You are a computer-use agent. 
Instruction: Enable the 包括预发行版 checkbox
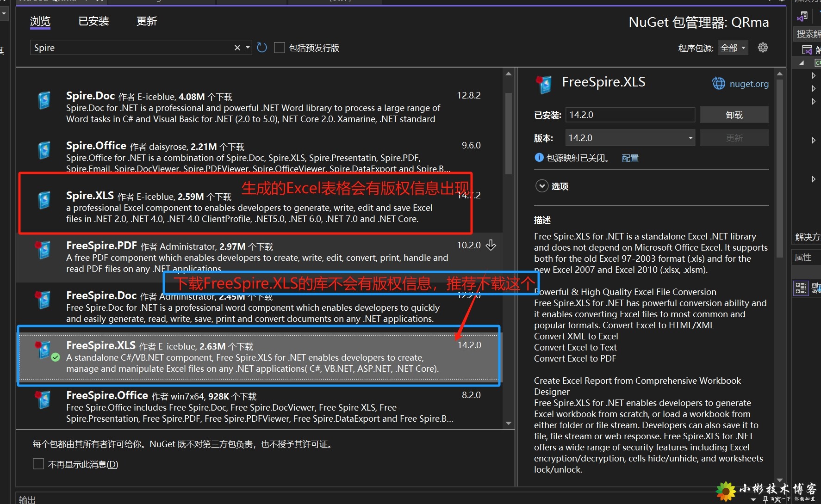pos(280,48)
